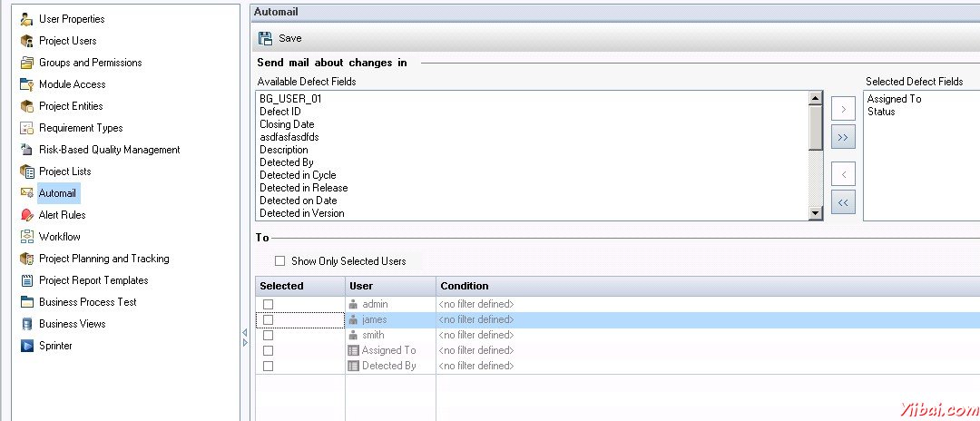Tick the Selected checkbox for smith
The width and height of the screenshot is (980, 421).
[x=268, y=336]
